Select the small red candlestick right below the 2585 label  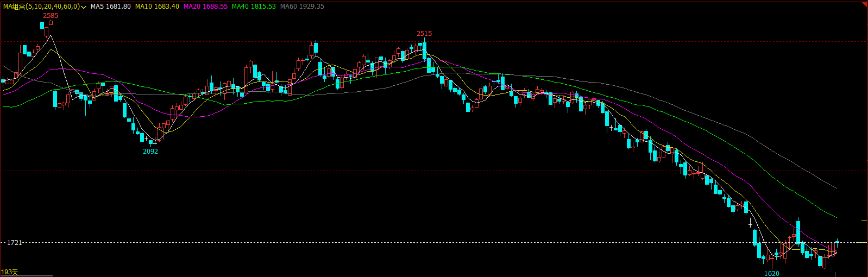[x=51, y=23]
